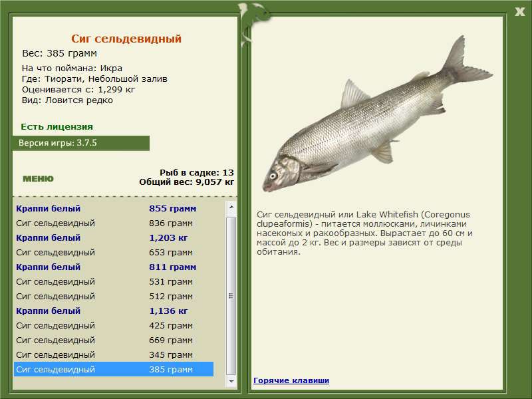Click the orange Сиг сельдевидный title
The width and height of the screenshot is (532, 399).
pos(126,39)
